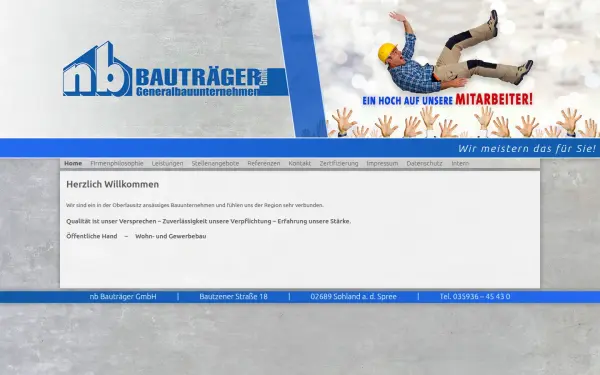Open the Kontakt page
Image resolution: width=600 pixels, height=375 pixels.
pos(300,163)
